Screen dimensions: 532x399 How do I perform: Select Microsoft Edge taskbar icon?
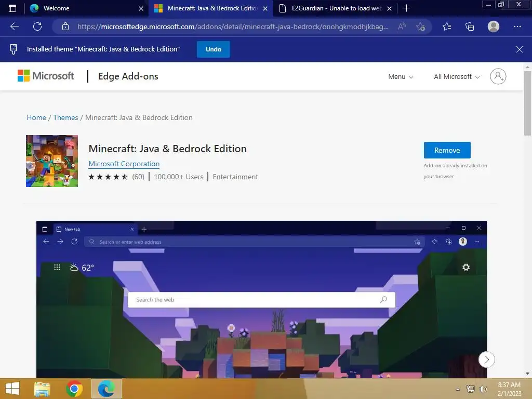tap(106, 389)
